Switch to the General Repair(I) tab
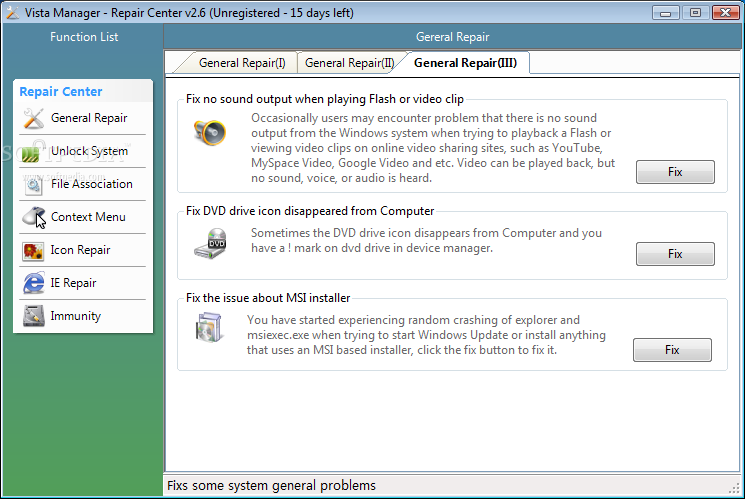The image size is (745, 499). pos(242,63)
